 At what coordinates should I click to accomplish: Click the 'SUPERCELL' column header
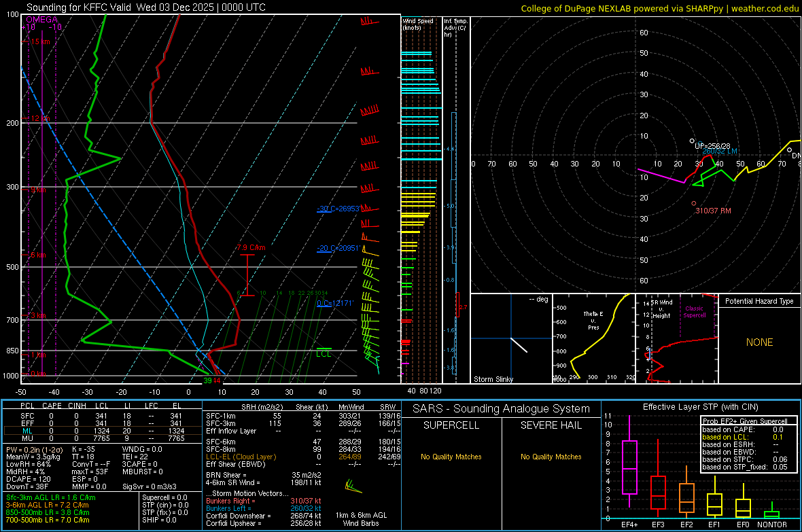click(x=451, y=425)
